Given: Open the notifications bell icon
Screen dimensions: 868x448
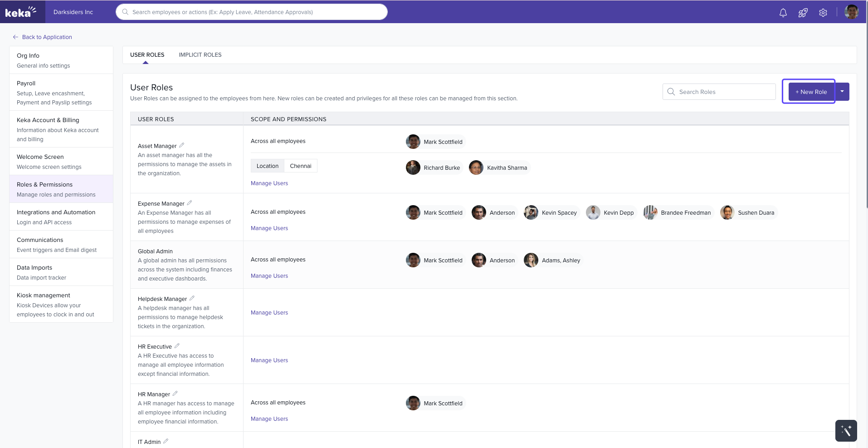Looking at the screenshot, I should click(x=783, y=13).
